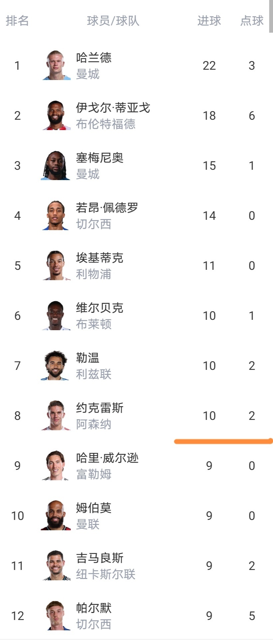Sort by the 进球 column header

click(209, 21)
